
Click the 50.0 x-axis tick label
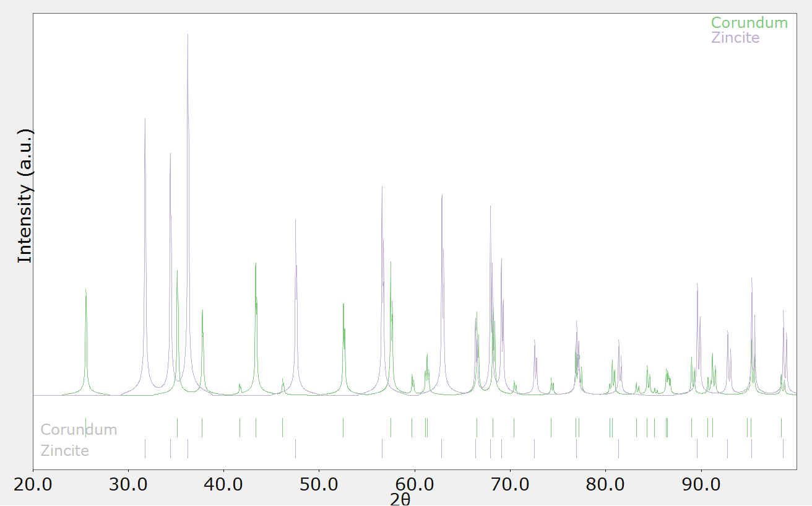[x=319, y=482]
